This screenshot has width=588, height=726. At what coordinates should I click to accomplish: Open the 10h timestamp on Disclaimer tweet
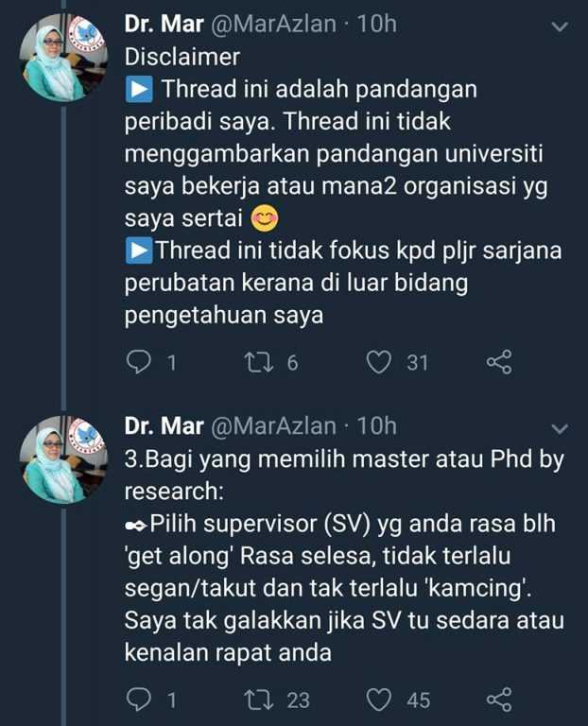(x=377, y=24)
